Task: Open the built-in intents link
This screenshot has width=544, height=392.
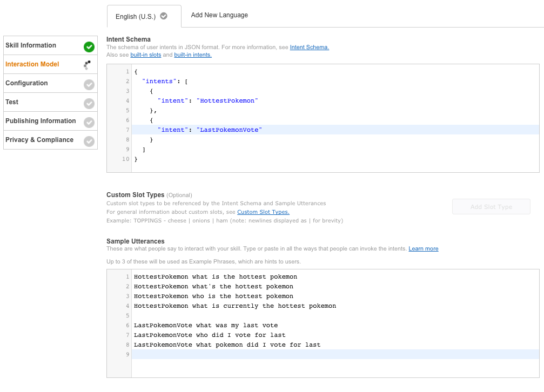Action: click(x=193, y=55)
